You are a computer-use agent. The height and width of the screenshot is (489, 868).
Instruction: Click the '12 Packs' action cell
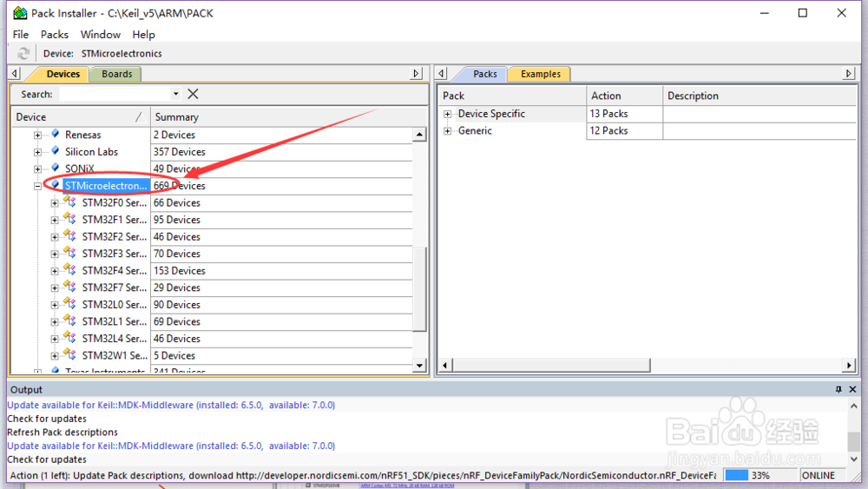(x=624, y=130)
